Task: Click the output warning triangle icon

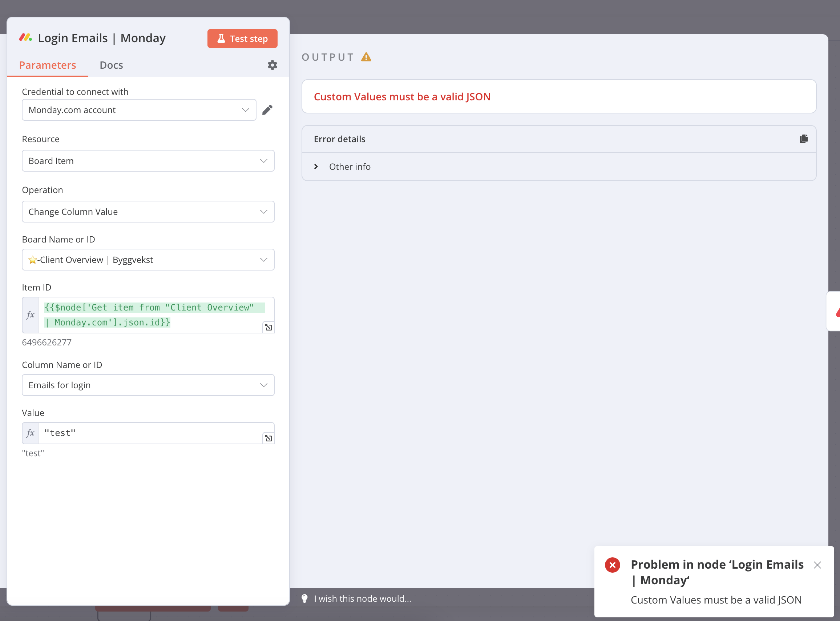Action: (366, 57)
